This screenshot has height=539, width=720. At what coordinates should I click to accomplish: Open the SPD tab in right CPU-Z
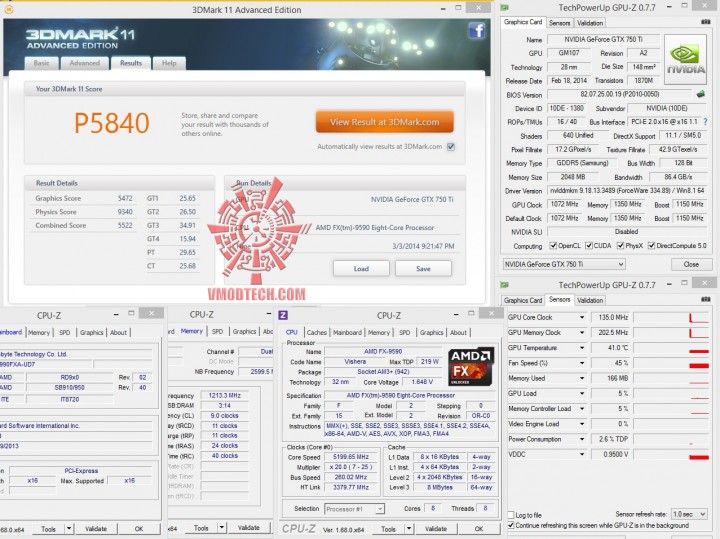point(405,332)
